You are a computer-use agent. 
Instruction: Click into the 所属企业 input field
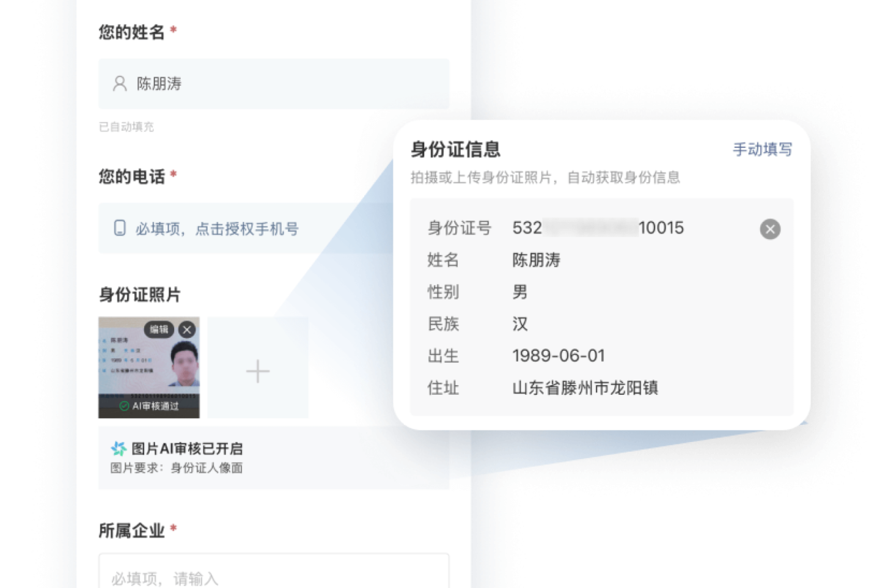click(274, 576)
